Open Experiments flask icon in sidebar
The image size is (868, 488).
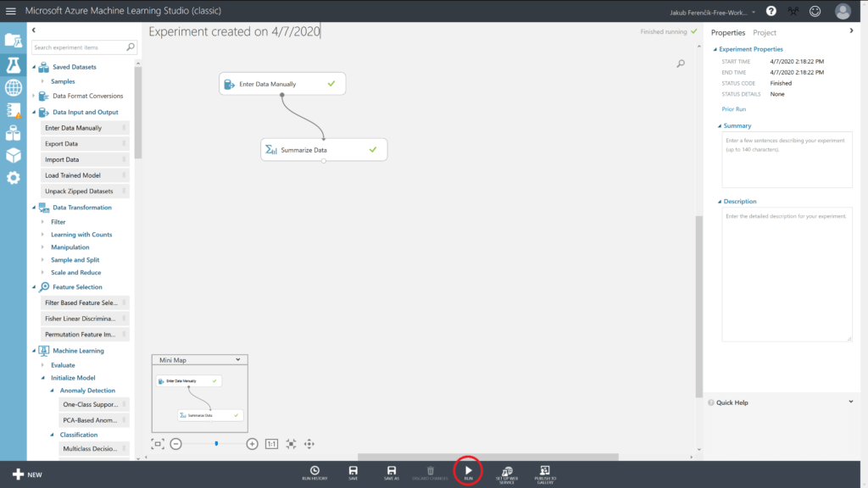pyautogui.click(x=13, y=64)
